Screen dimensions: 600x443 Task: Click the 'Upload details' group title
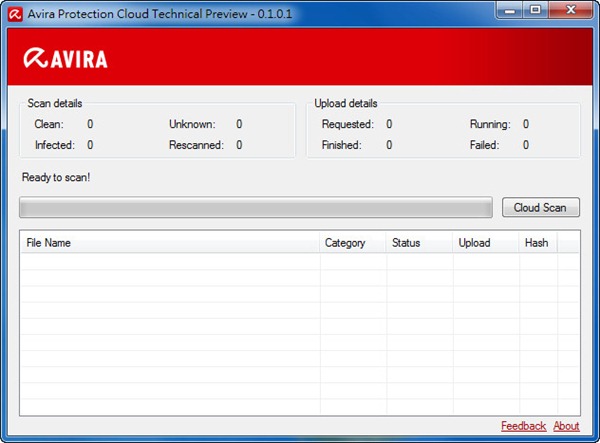(346, 103)
